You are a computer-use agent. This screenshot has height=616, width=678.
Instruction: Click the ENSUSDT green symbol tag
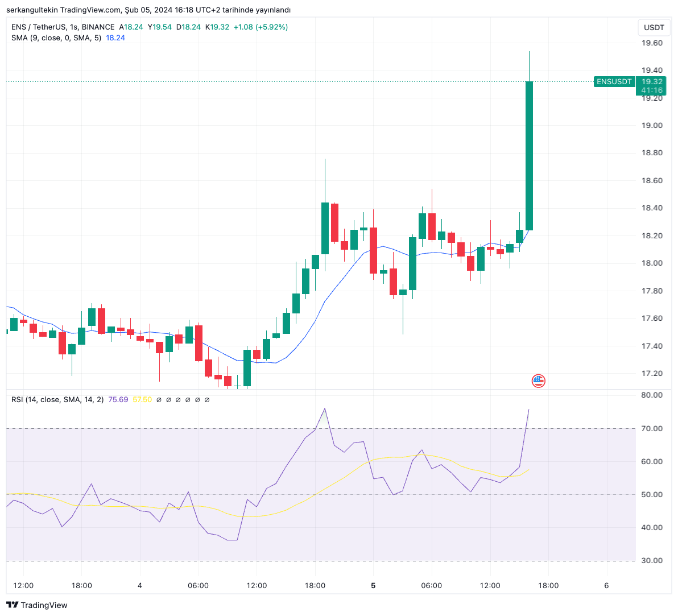point(614,82)
